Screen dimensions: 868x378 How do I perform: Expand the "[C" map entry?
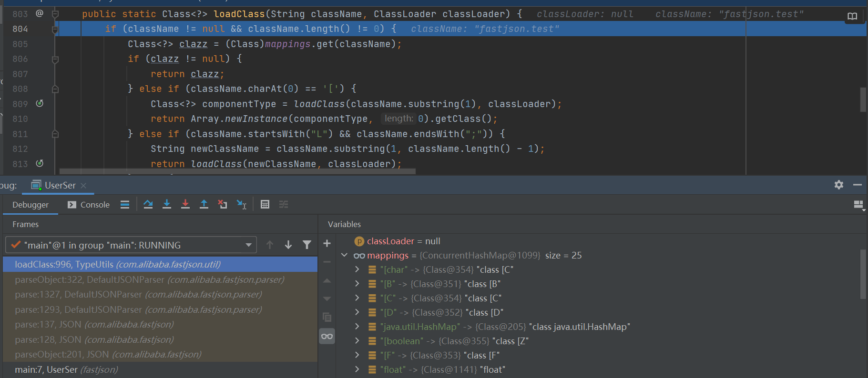357,298
